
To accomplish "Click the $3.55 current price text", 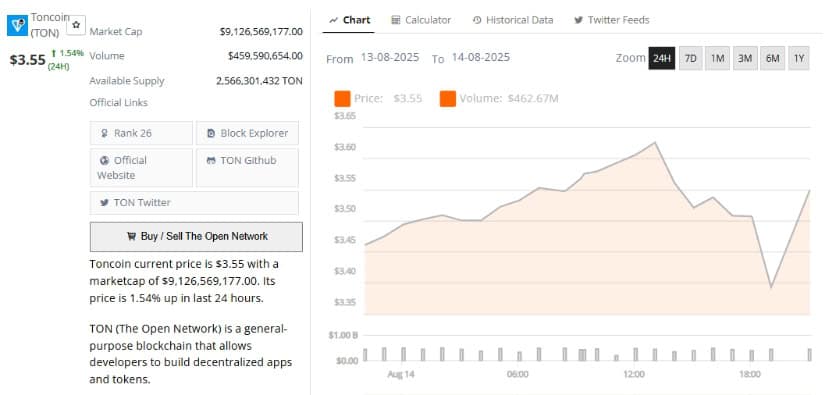I will [27, 59].
